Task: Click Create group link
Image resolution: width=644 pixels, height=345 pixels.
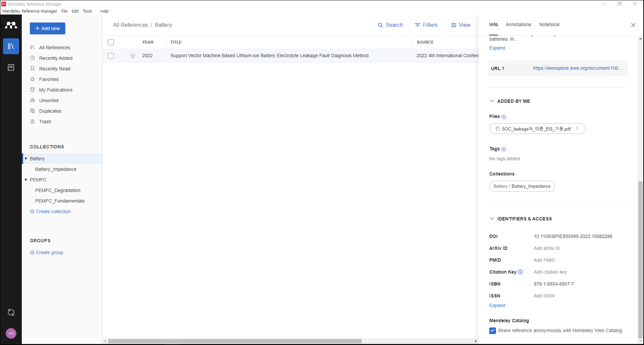Action: click(46, 252)
